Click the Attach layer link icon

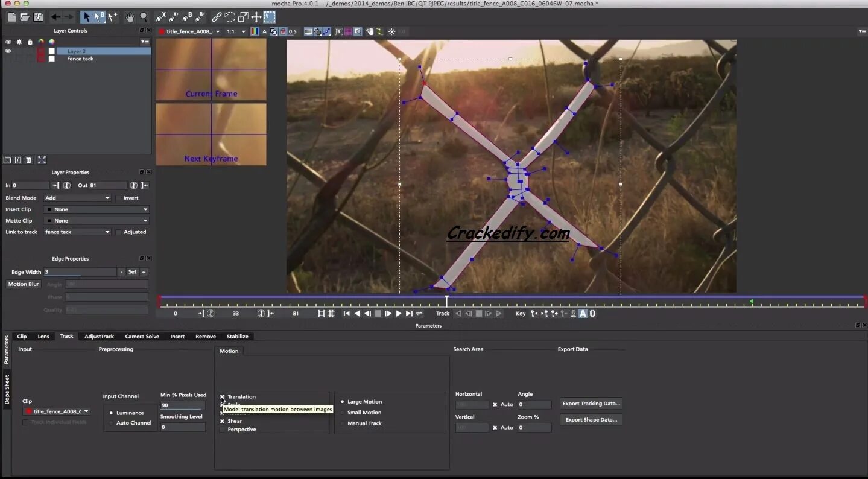pos(217,17)
